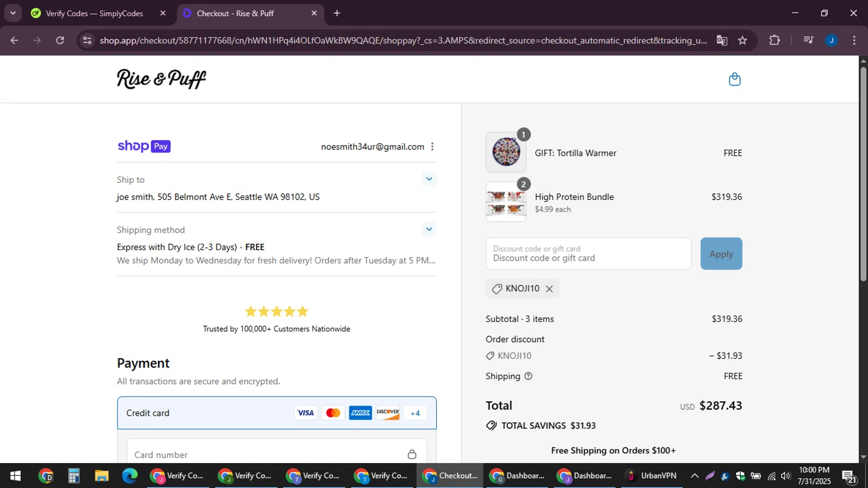
Task: Click the Shipping help question mark icon
Action: click(x=528, y=376)
